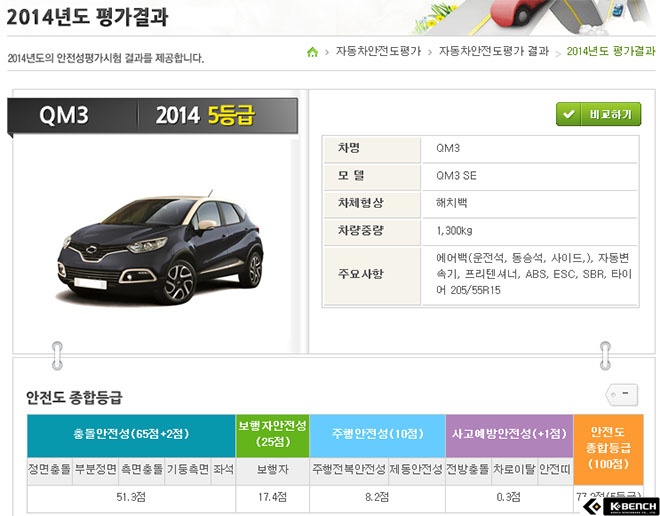Click the 부분정면 column cell

[96, 471]
